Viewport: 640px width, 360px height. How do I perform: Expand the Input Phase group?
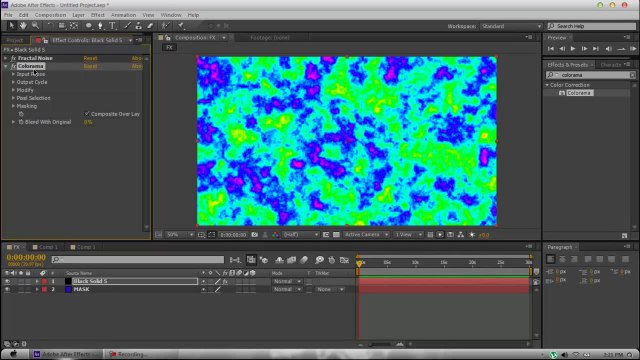(x=13, y=74)
